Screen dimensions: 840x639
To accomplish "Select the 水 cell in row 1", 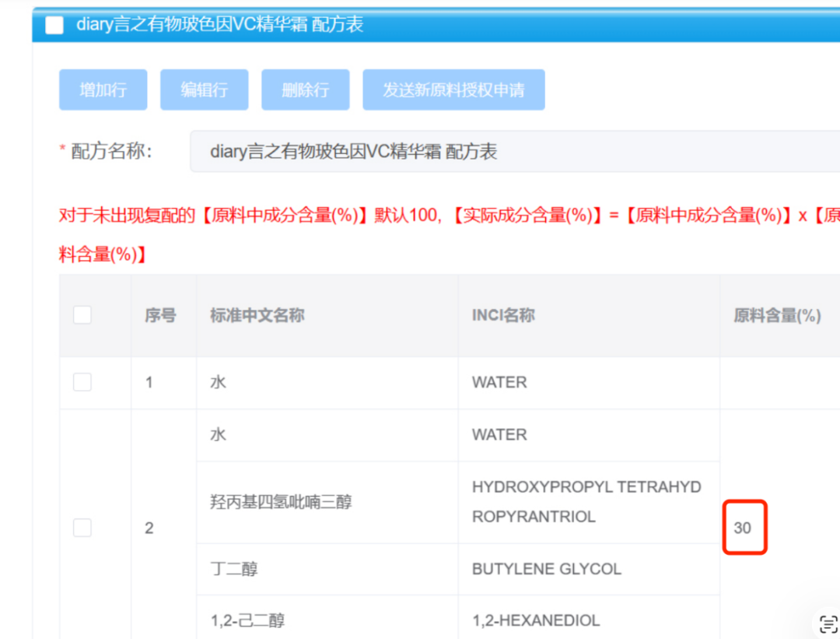I will [327, 383].
